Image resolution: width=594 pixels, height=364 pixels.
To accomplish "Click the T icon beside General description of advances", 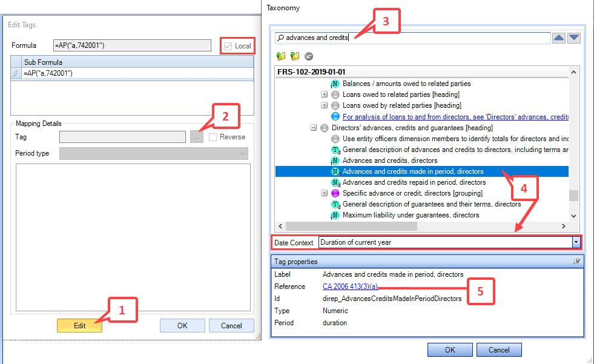I will (x=335, y=150).
